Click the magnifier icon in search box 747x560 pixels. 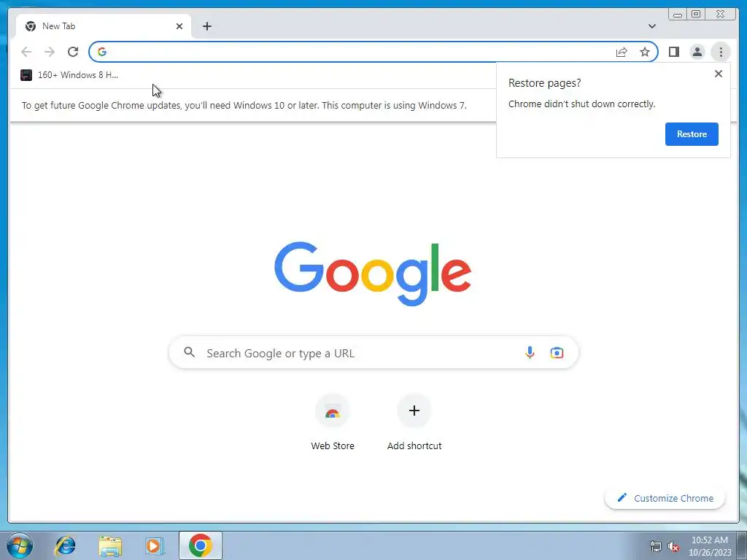[x=190, y=352]
